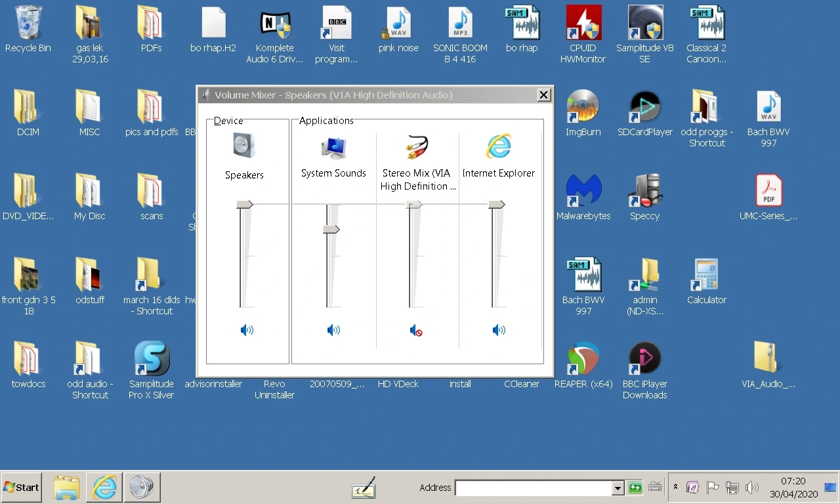840x504 pixels.
Task: Launch Malwarebytes from desktop
Action: click(583, 190)
